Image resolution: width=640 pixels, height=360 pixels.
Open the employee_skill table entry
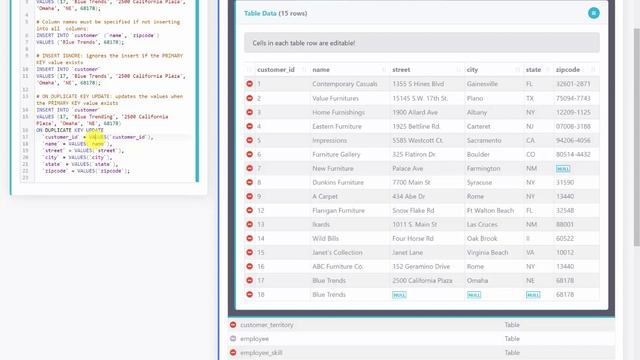click(x=261, y=353)
